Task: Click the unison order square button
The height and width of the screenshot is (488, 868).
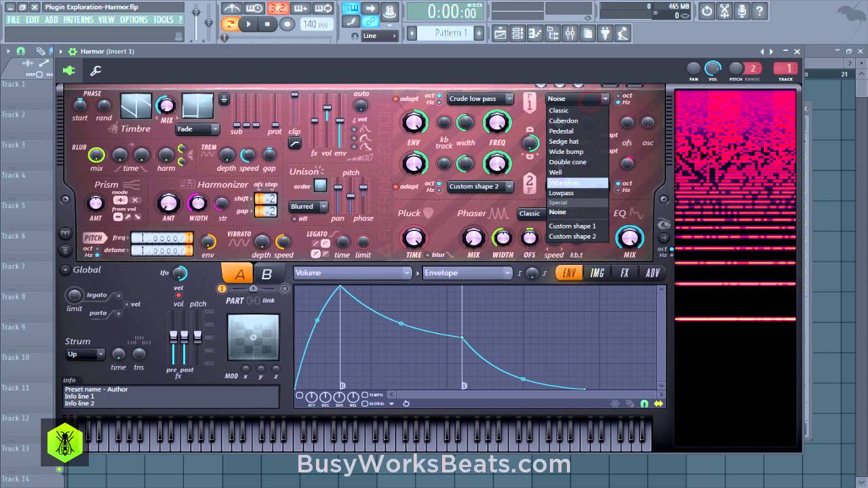Action: click(320, 186)
